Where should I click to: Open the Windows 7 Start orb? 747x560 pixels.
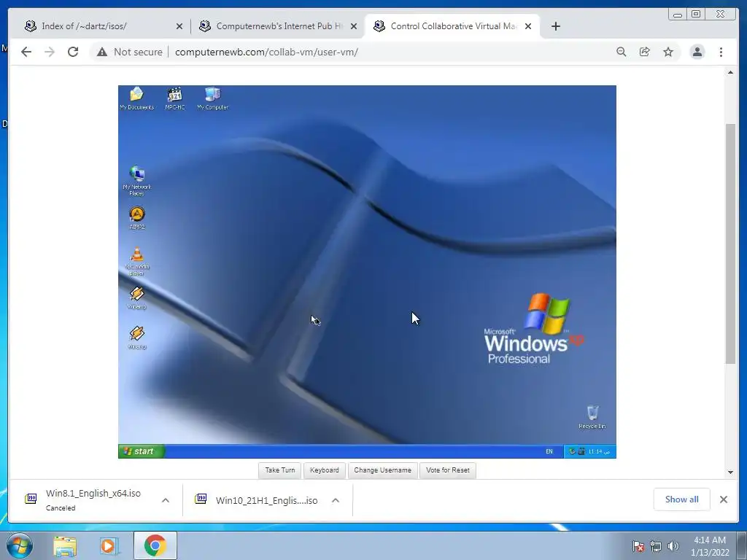(20, 545)
